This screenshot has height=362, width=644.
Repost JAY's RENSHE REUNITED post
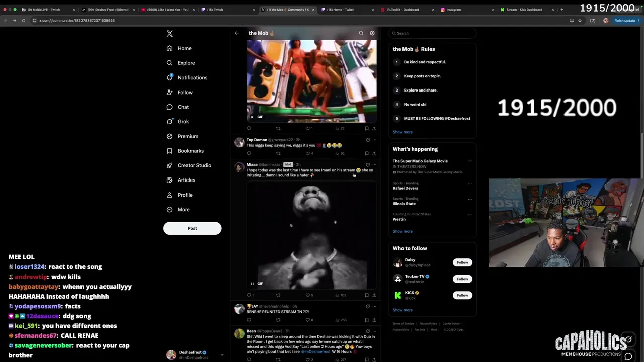point(278,320)
